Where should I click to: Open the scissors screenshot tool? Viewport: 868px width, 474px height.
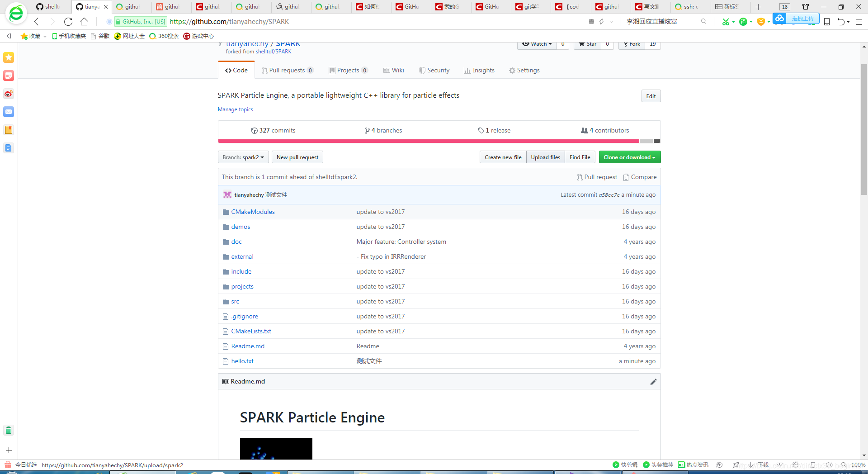pos(726,21)
